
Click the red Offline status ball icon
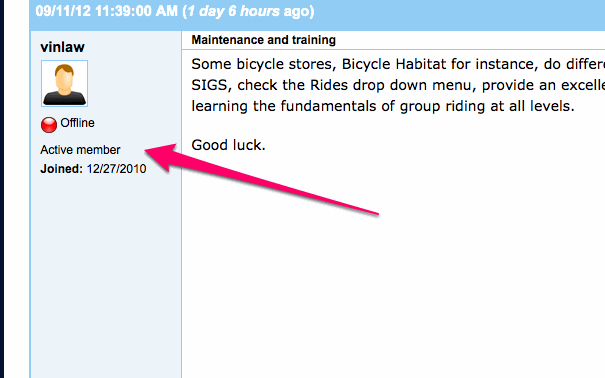pos(49,125)
